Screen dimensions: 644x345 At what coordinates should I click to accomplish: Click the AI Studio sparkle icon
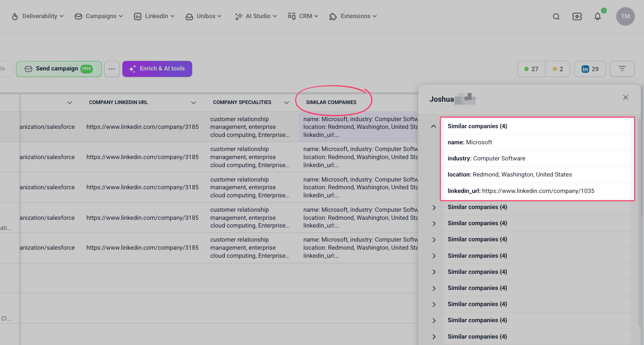tap(238, 16)
